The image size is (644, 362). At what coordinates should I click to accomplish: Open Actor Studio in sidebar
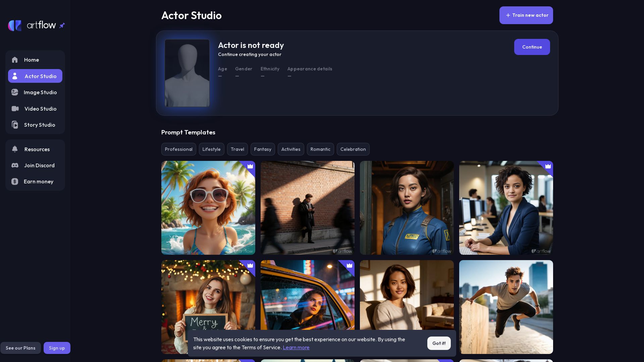pyautogui.click(x=35, y=76)
